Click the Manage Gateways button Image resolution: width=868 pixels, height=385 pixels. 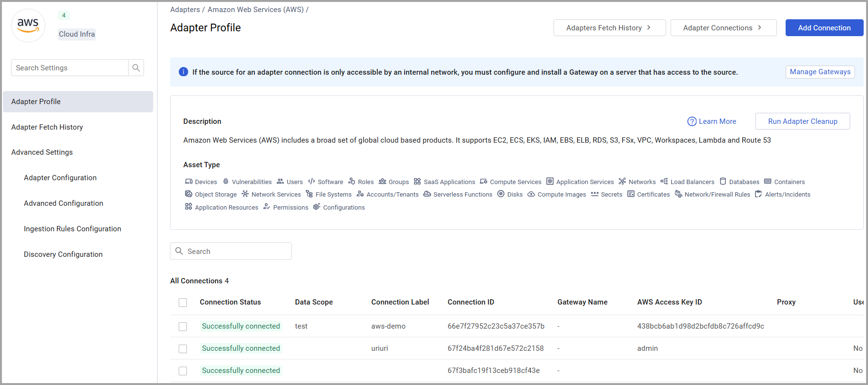click(x=820, y=72)
